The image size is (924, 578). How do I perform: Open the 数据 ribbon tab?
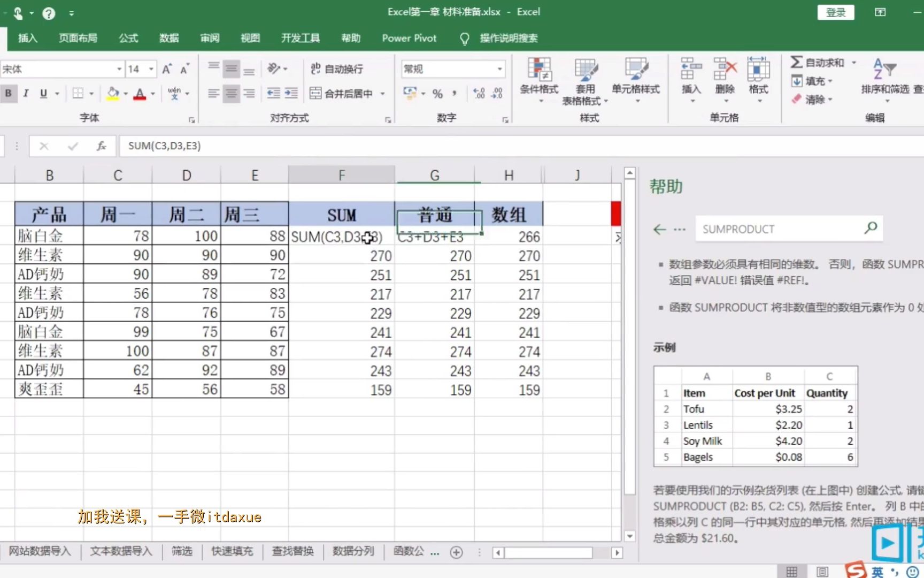(169, 38)
